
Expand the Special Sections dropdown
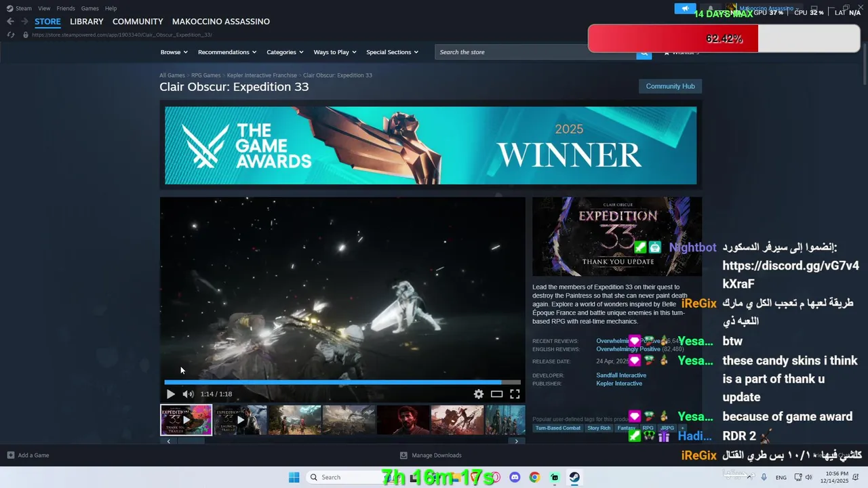pos(392,52)
